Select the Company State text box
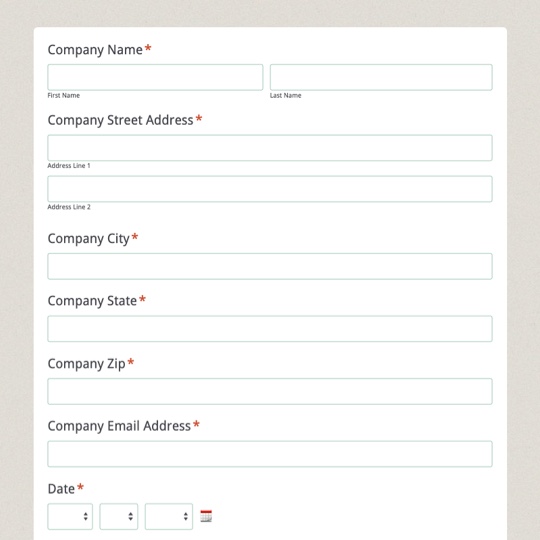 click(x=270, y=329)
